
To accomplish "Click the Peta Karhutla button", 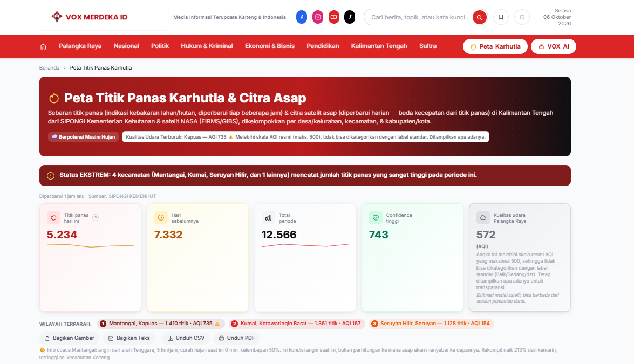I will tap(495, 46).
